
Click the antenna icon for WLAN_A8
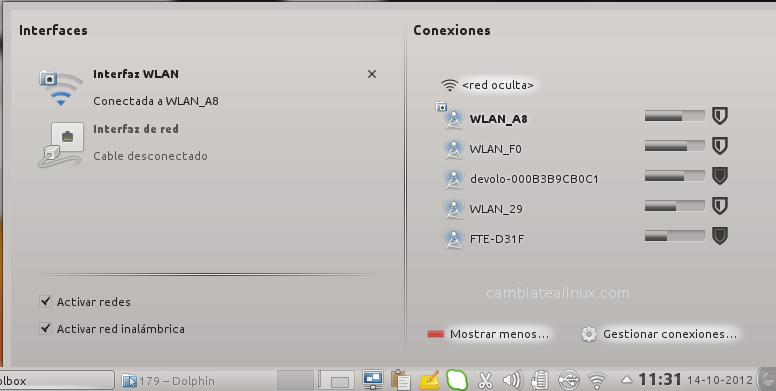pos(453,119)
